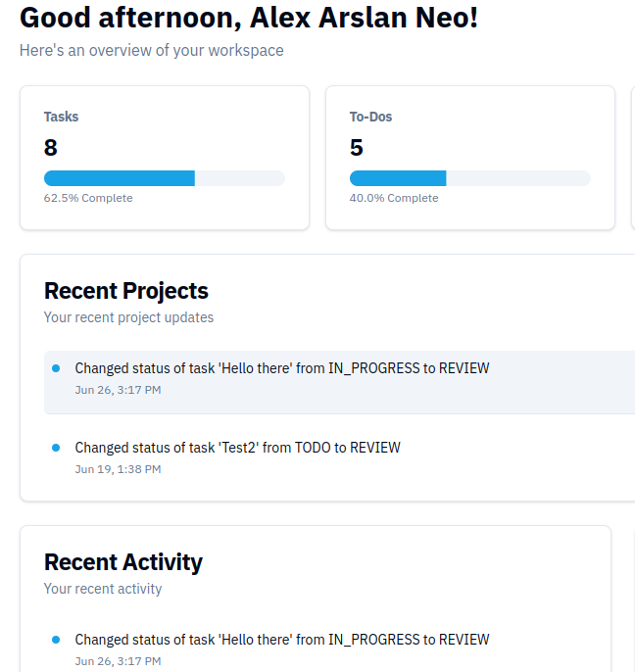Click the Recent Projects section heading
Viewport: 635px width, 672px height.
[126, 291]
